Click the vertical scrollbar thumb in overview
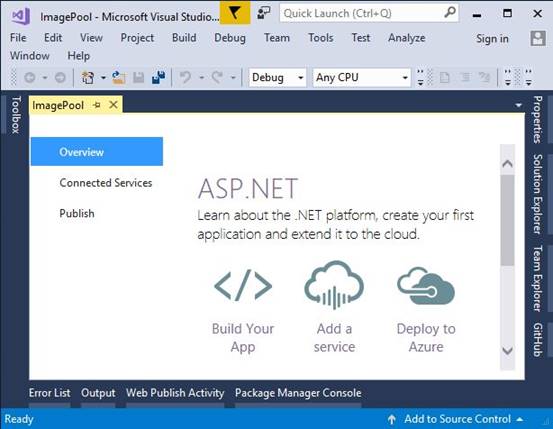553x429 pixels. pyautogui.click(x=508, y=220)
